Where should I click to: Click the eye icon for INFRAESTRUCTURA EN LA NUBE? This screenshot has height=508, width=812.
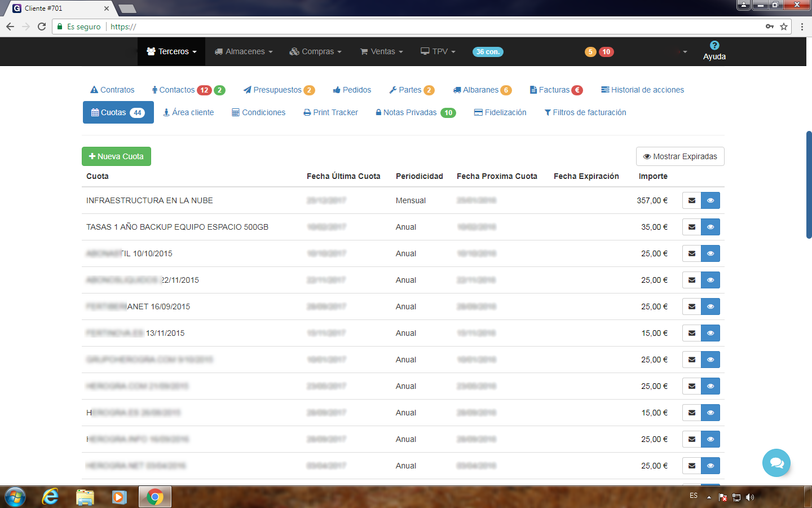[710, 200]
